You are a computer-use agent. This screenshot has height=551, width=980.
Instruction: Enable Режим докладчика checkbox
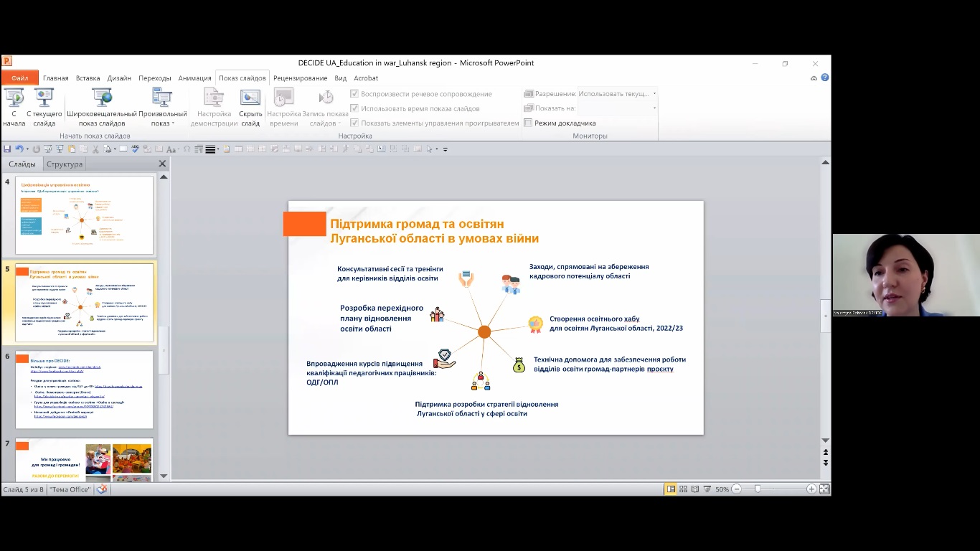(528, 123)
